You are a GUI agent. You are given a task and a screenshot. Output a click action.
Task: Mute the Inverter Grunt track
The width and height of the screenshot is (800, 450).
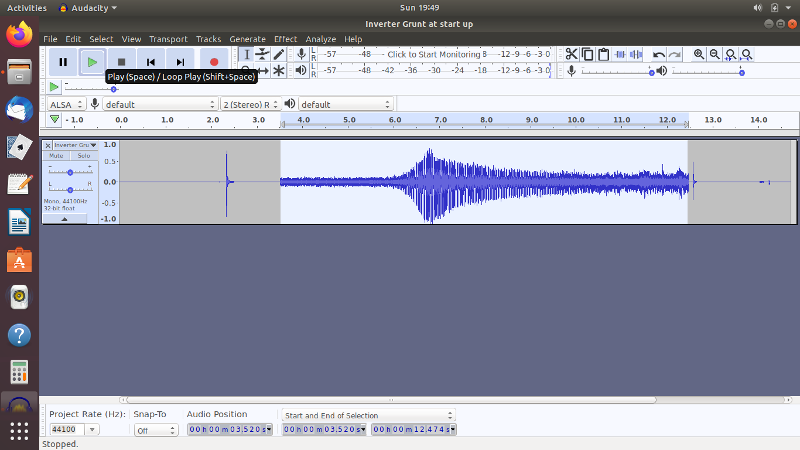coord(57,156)
